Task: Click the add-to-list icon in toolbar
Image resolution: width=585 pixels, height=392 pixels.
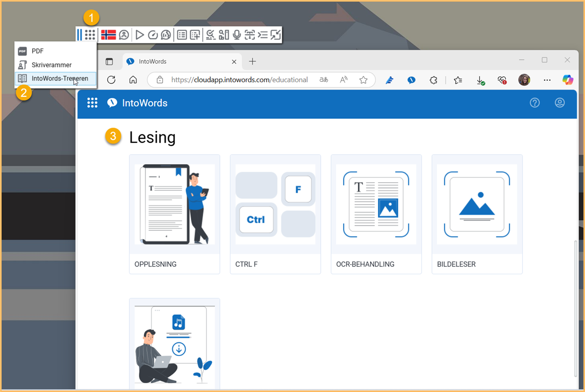Action: (195, 35)
